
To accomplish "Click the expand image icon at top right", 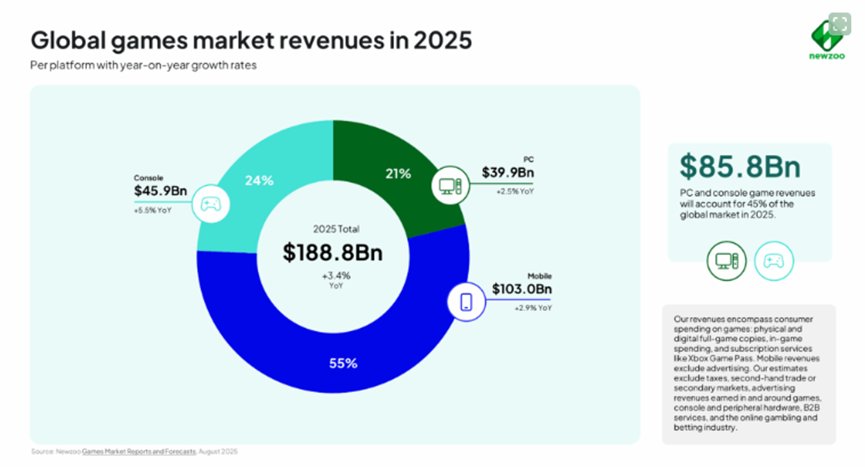I will click(837, 23).
